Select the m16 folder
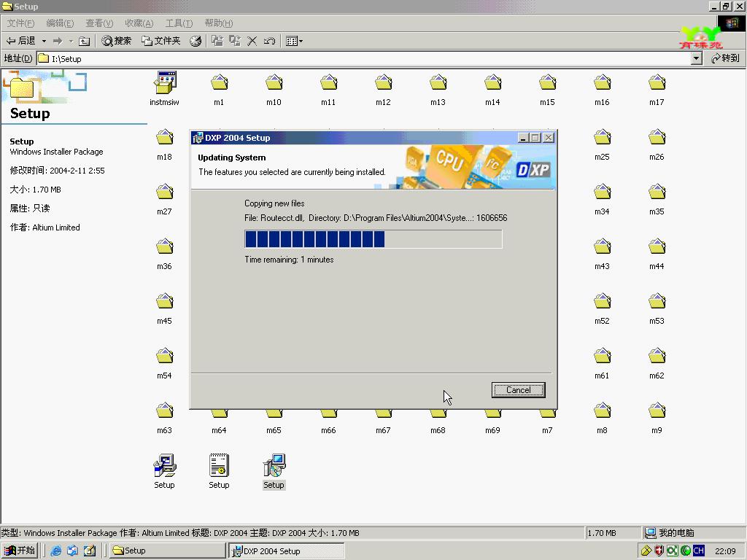The width and height of the screenshot is (747, 560). click(x=602, y=89)
